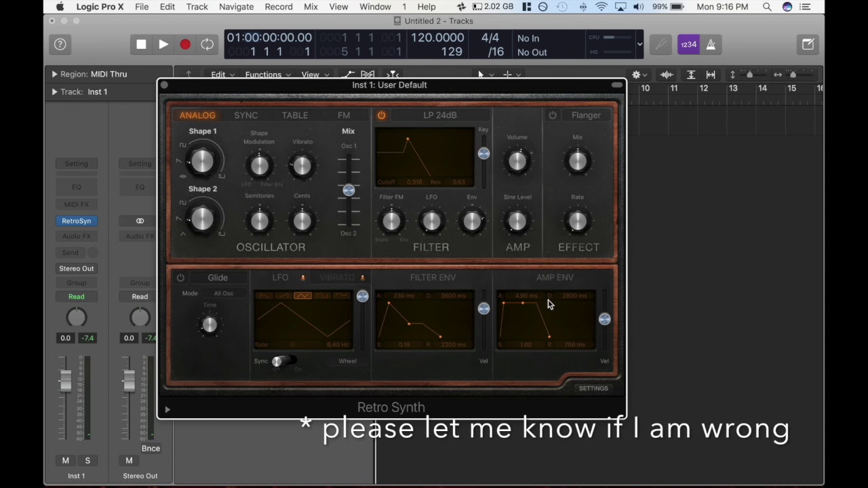Click the EQ slot on Inst 1 strip
This screenshot has height=488, width=868.
click(76, 187)
